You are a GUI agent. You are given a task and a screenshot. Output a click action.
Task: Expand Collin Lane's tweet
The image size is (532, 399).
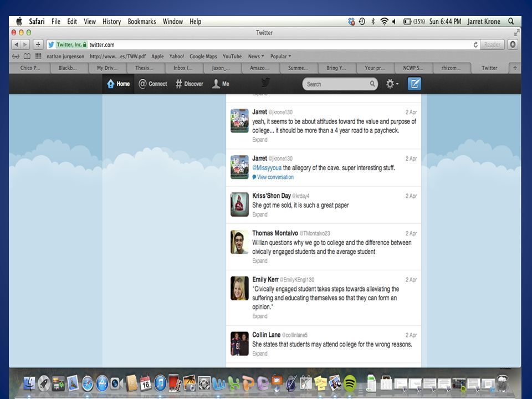click(259, 354)
